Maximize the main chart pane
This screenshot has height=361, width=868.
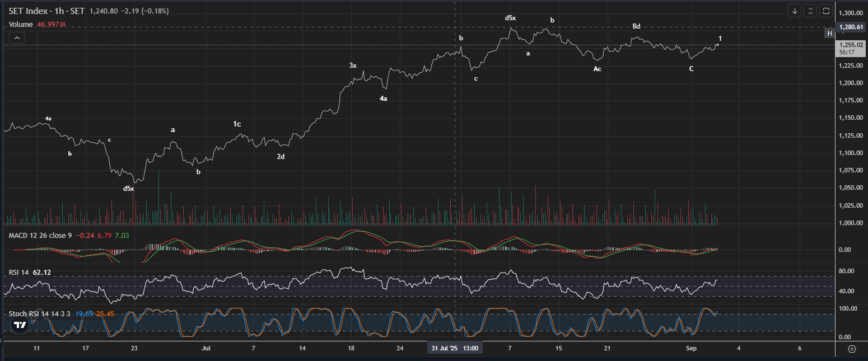[826, 11]
